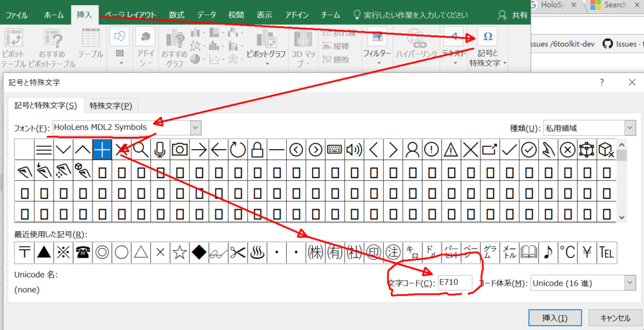Pick the postal mark 〒 from recent symbols
Viewport: 644px width, 330px height.
tap(25, 253)
